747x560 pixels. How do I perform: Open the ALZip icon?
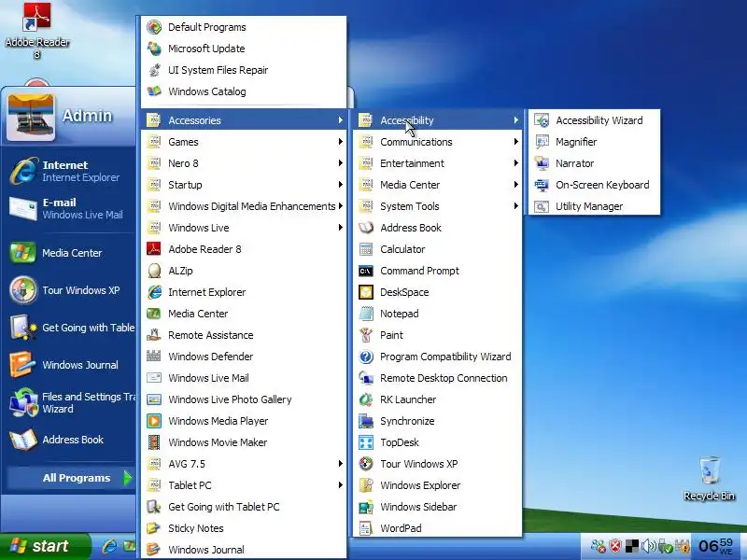[x=154, y=271]
